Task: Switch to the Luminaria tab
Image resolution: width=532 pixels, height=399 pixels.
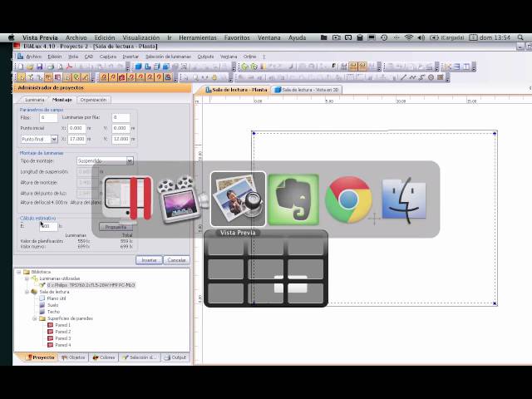Action: [x=35, y=100]
